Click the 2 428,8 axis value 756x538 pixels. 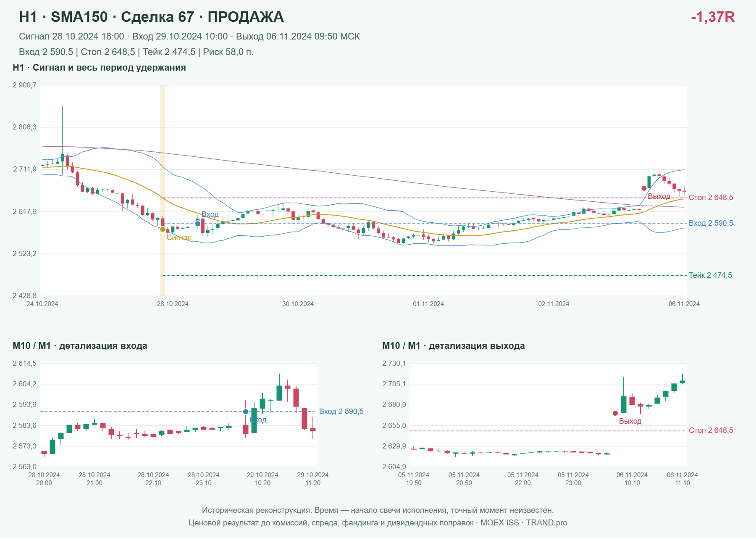pyautogui.click(x=24, y=296)
